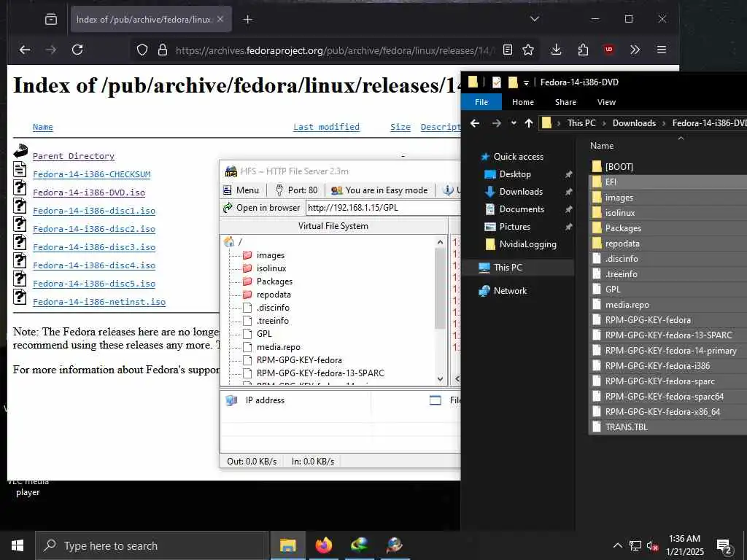
Task: Select HFS root home node
Action: [x=233, y=242]
